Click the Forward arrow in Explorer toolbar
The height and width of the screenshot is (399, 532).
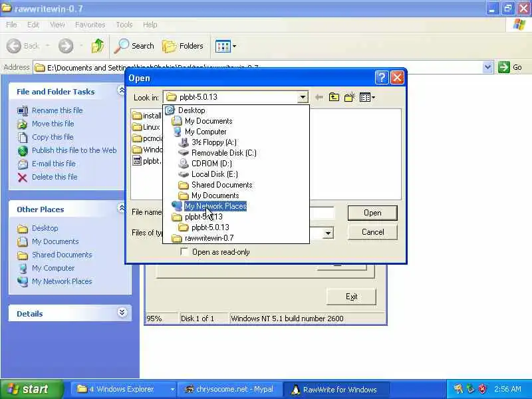click(65, 46)
